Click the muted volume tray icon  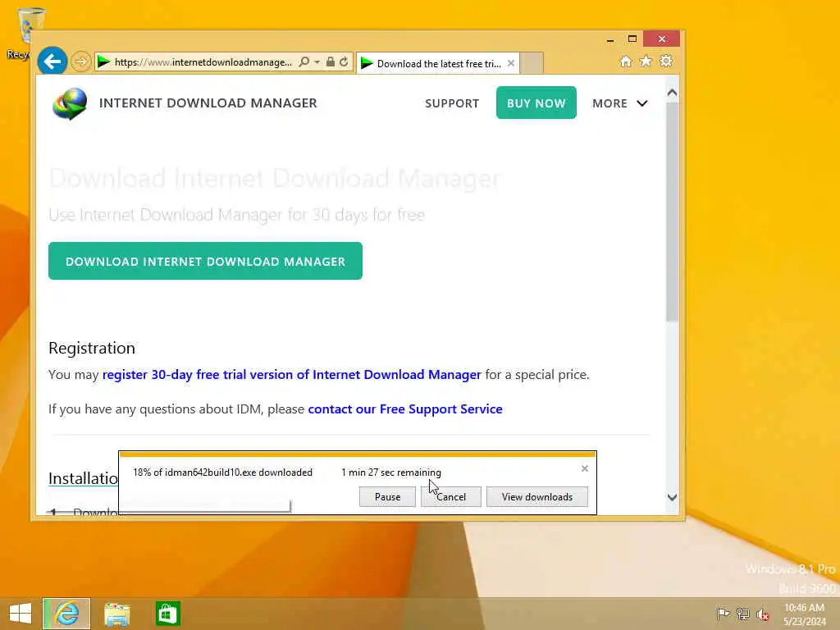pos(762,614)
